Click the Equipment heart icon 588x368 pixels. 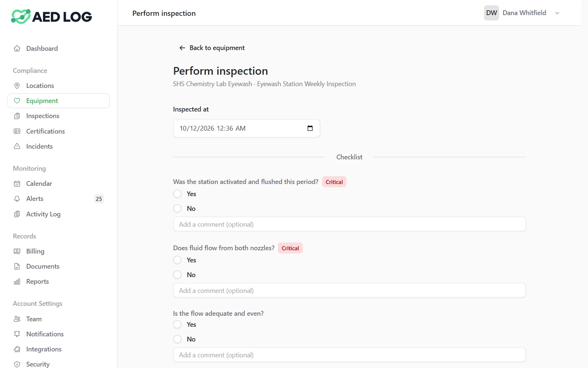[17, 101]
